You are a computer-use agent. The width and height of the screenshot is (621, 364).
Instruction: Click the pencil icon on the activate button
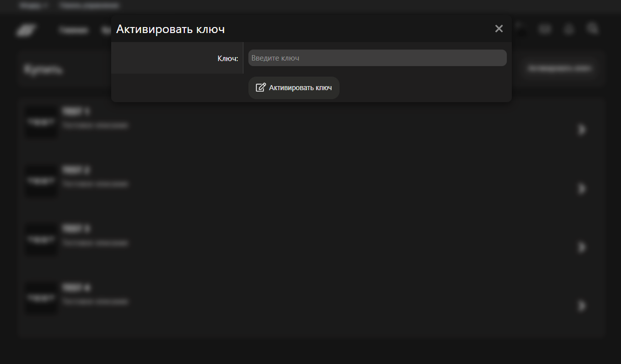pos(260,88)
